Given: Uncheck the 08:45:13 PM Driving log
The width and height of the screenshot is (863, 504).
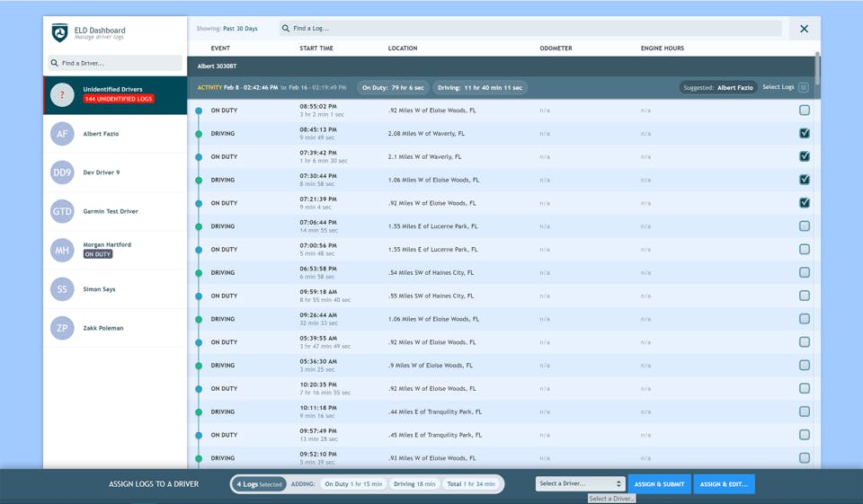Looking at the screenshot, I should click(x=804, y=133).
